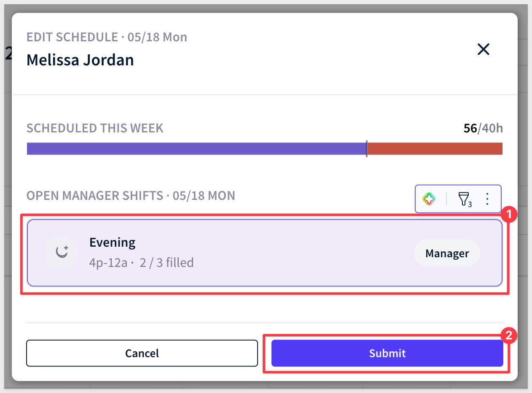Click the Manager role badge
The width and height of the screenshot is (532, 393).
(447, 253)
